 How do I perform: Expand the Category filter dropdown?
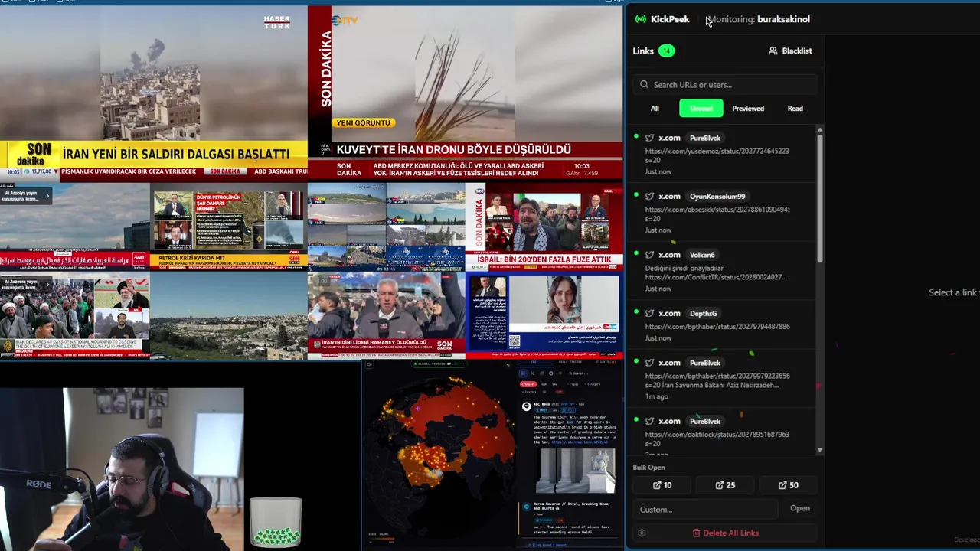[x=593, y=384]
